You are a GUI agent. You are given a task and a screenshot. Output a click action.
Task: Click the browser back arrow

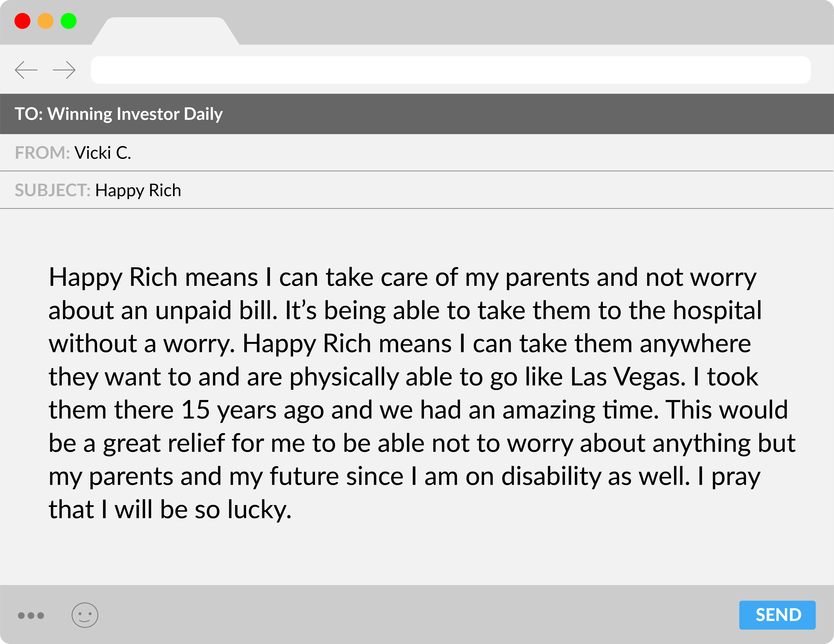[26, 70]
